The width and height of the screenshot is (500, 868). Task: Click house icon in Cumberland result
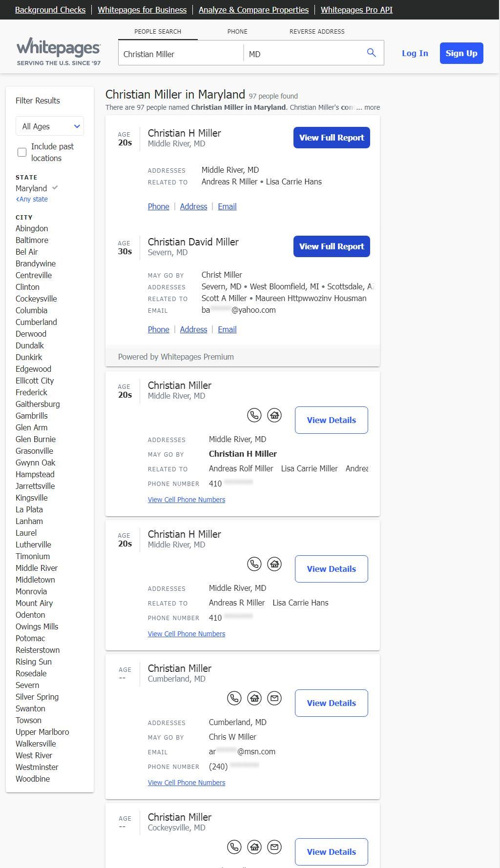pyautogui.click(x=254, y=698)
